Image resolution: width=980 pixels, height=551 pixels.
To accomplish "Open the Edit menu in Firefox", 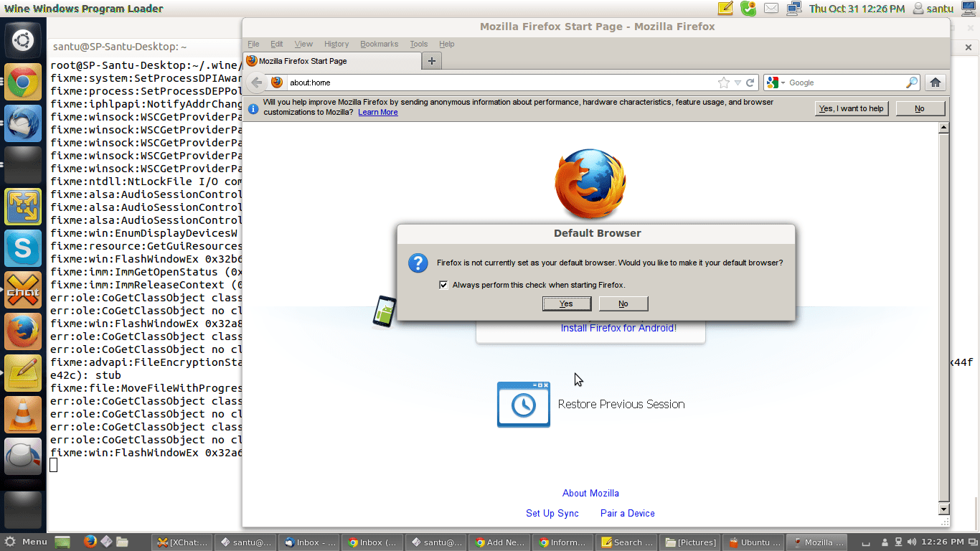I will (277, 44).
